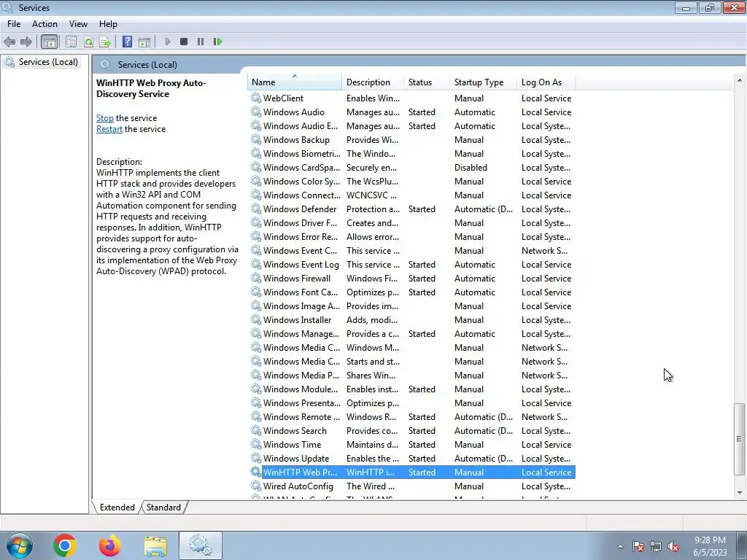Viewport: 747px width, 560px height.
Task: Click gear icon of Windows Search row
Action: [256, 430]
